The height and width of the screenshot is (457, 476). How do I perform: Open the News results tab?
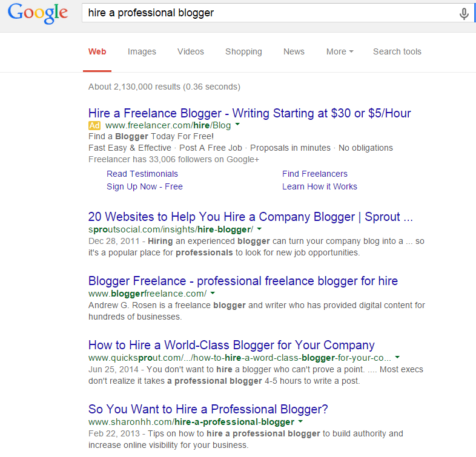point(294,51)
